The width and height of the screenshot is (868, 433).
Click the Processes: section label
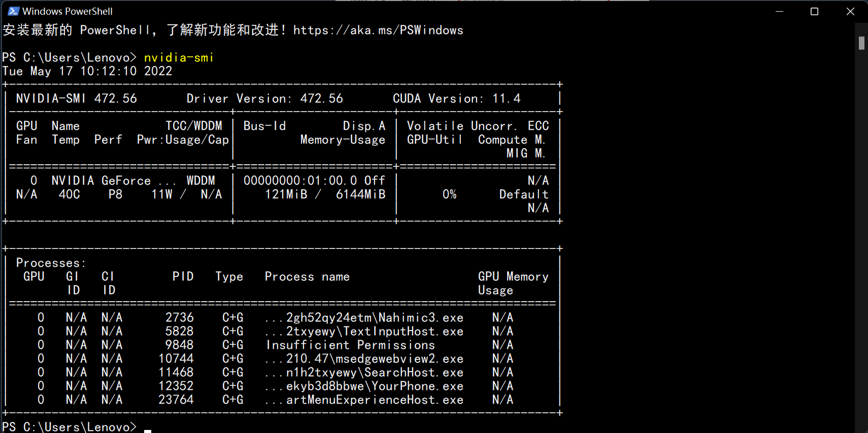pos(51,263)
